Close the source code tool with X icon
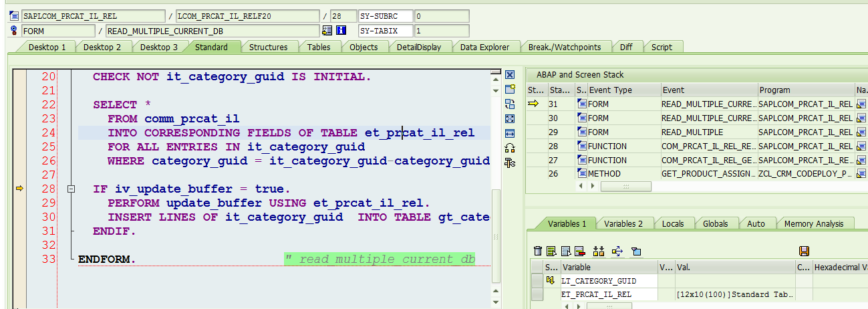The height and width of the screenshot is (309, 868). click(510, 75)
